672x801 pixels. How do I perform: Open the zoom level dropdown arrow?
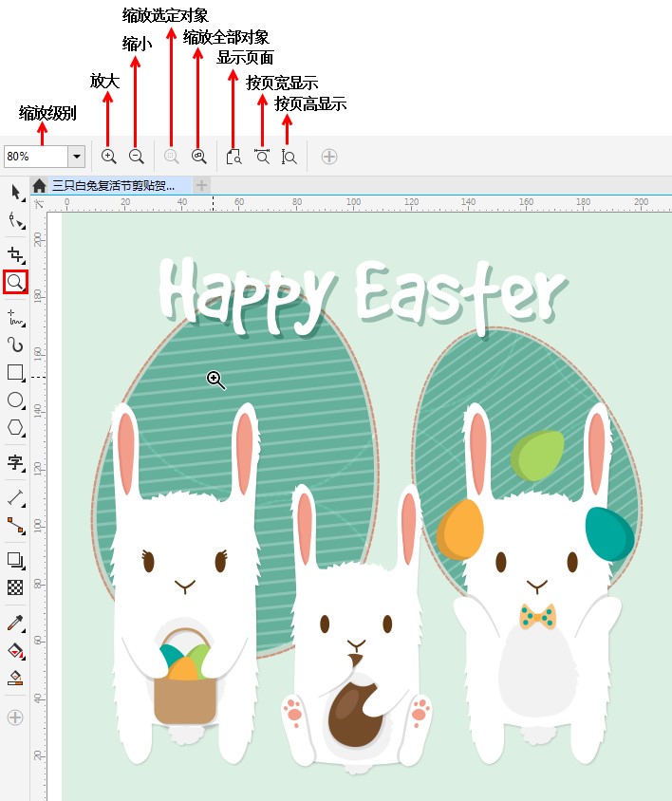tap(76, 157)
